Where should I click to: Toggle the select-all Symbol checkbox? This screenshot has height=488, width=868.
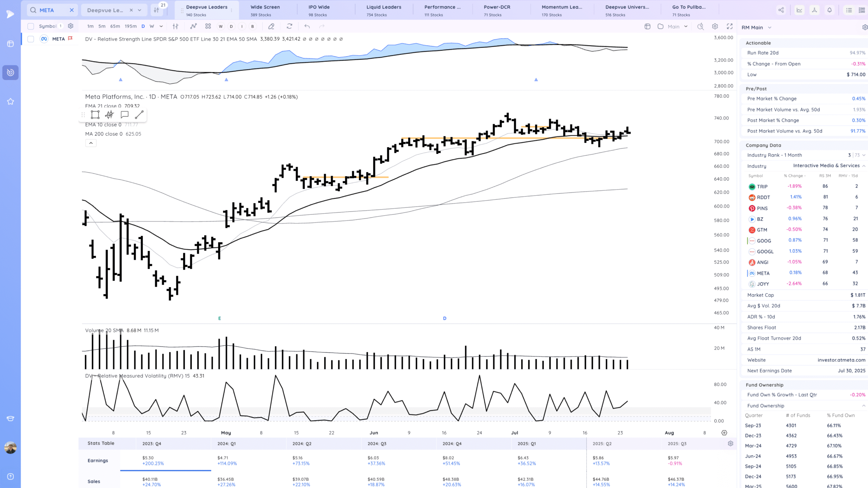(31, 26)
